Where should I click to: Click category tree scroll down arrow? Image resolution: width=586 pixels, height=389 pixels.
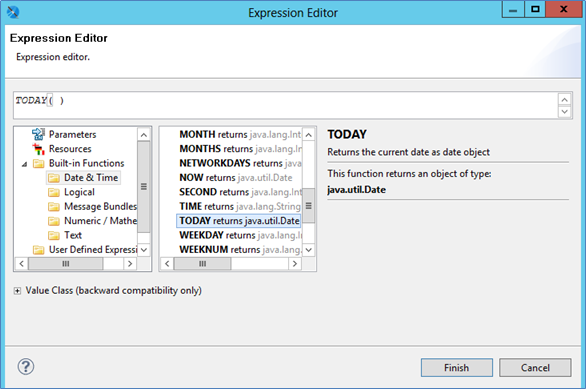click(x=144, y=250)
